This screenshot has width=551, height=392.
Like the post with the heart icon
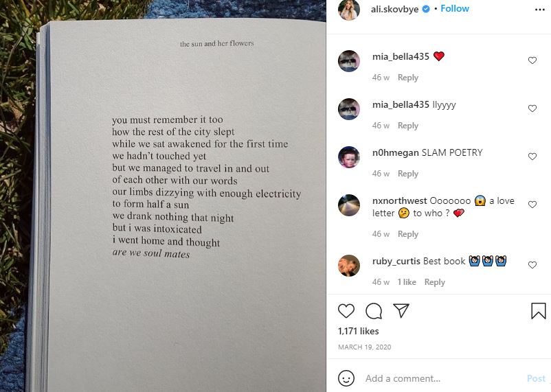pyautogui.click(x=346, y=311)
